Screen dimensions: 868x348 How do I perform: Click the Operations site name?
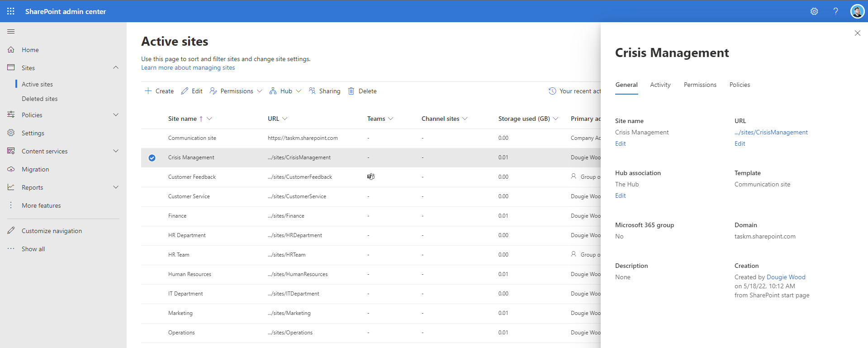click(x=181, y=333)
